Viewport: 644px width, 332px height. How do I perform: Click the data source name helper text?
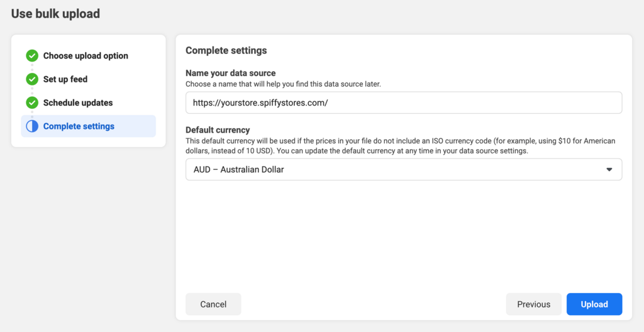pyautogui.click(x=283, y=84)
